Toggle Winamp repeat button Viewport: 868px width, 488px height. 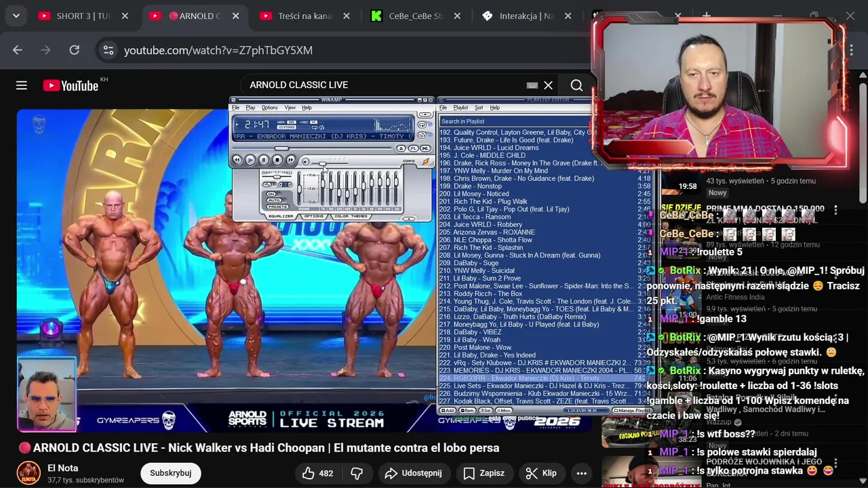coord(422,125)
